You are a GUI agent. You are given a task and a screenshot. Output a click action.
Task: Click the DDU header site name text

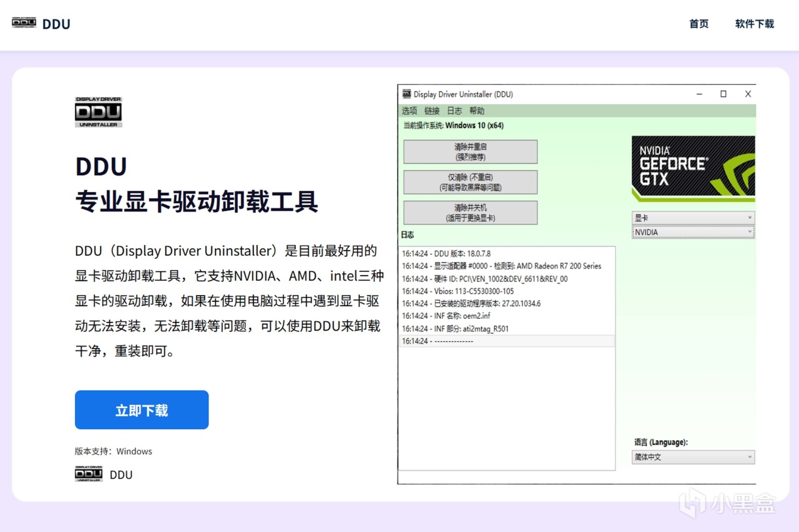pos(56,24)
